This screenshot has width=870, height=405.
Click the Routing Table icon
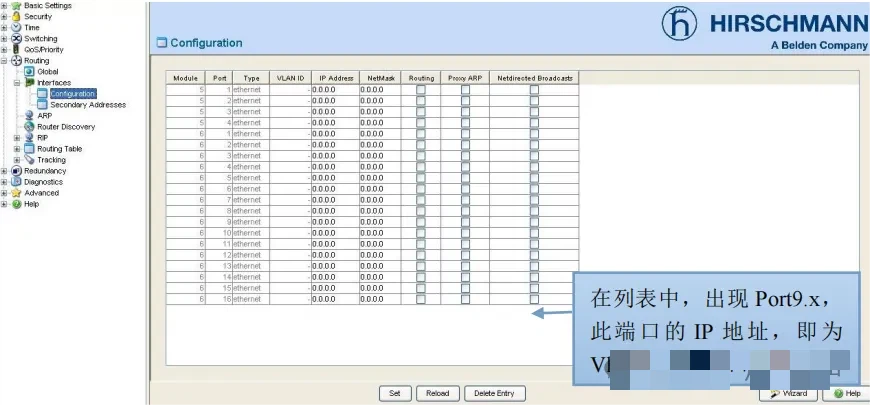(x=29, y=149)
